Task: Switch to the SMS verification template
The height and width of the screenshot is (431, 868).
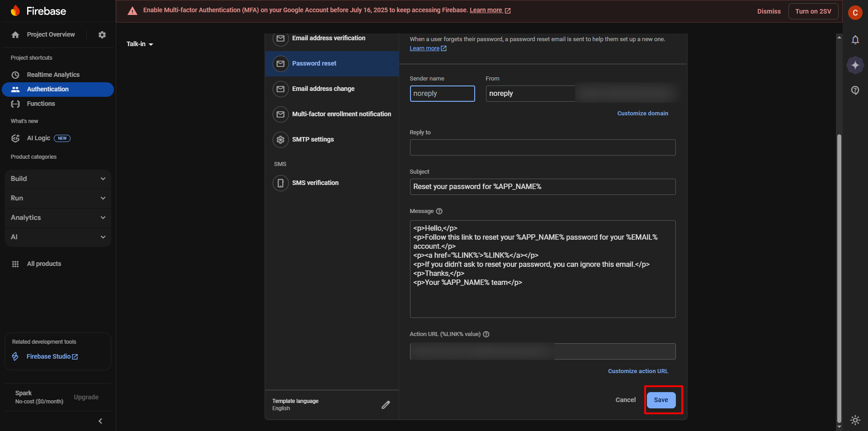Action: click(x=315, y=183)
